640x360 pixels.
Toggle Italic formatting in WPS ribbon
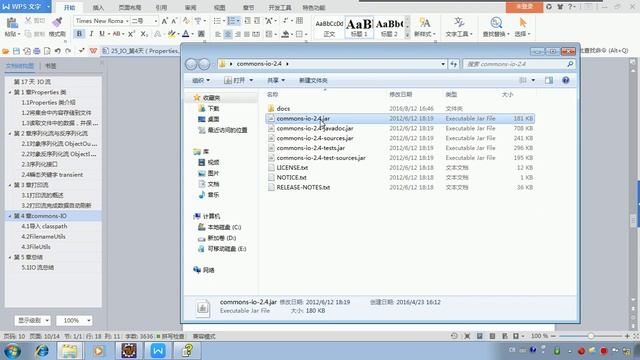[91, 34]
